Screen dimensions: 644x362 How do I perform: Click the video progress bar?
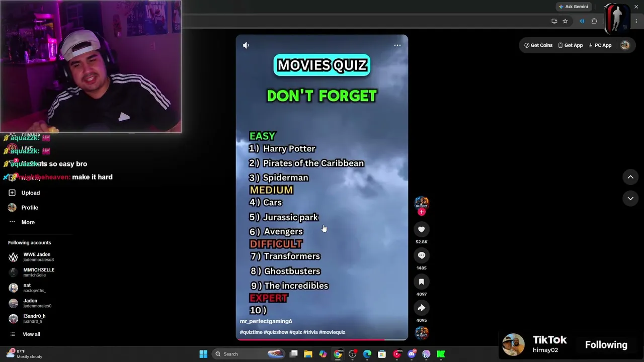[x=322, y=340]
